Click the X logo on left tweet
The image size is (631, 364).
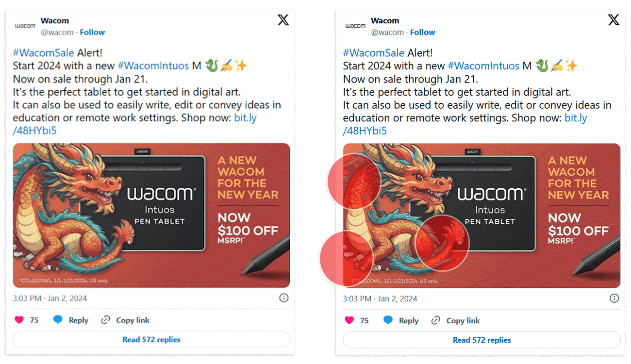coord(283,20)
